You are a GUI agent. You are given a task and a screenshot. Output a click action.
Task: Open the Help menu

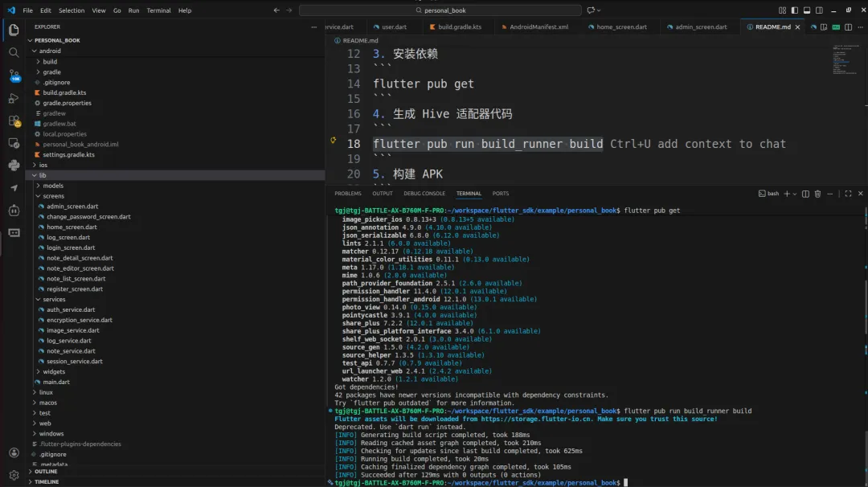click(185, 10)
